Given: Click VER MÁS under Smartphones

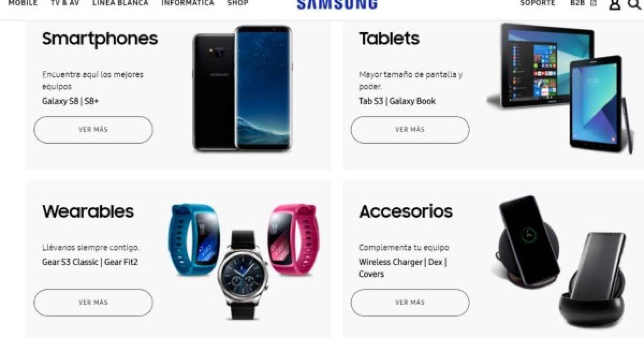Looking at the screenshot, I should 93,130.
